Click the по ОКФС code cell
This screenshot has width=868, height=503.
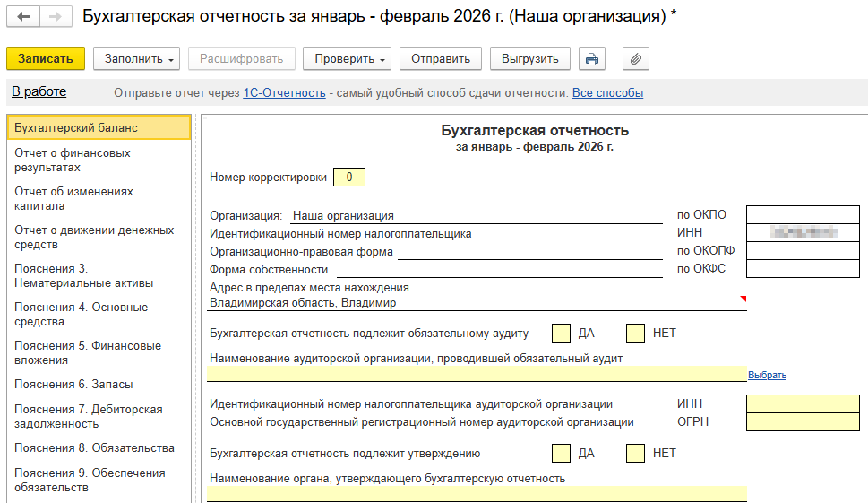pos(803,268)
